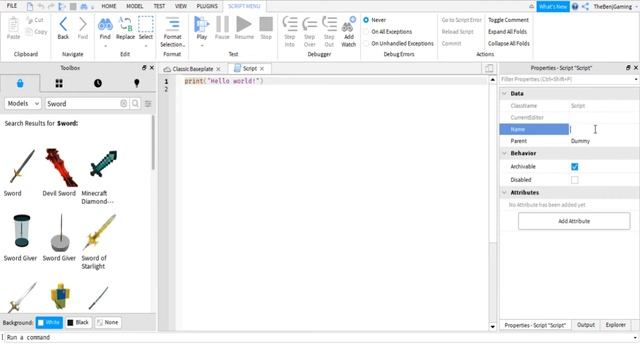640x360 pixels.
Task: Click the Step Into debugger icon
Action: tap(290, 24)
